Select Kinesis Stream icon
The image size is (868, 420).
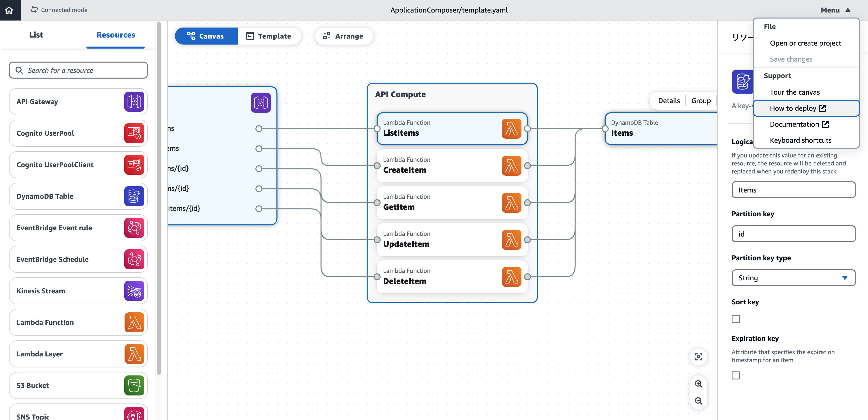134,291
